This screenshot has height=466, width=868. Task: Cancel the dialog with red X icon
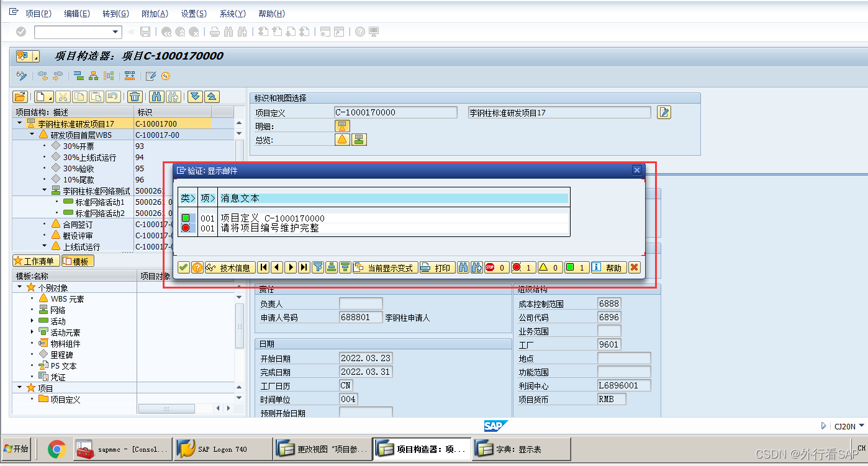click(x=634, y=267)
